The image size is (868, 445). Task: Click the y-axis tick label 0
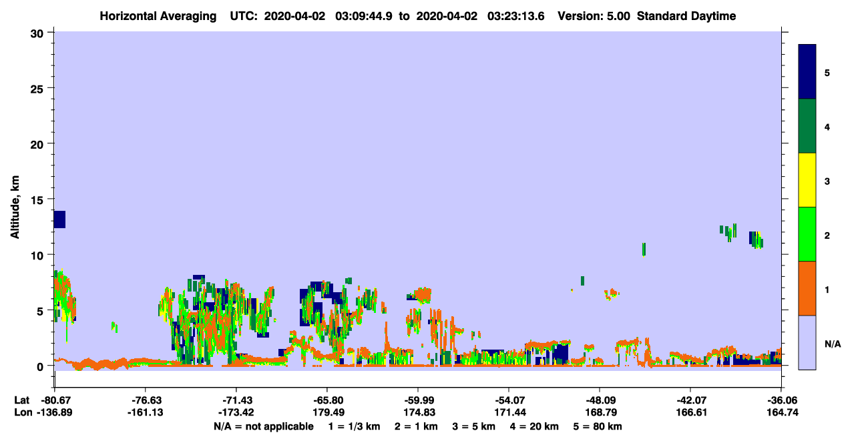(42, 366)
